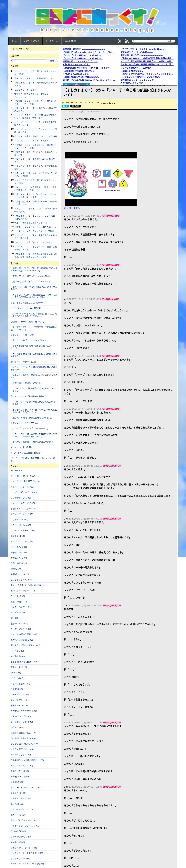Open category 艦これ (5168)

[17, 804]
